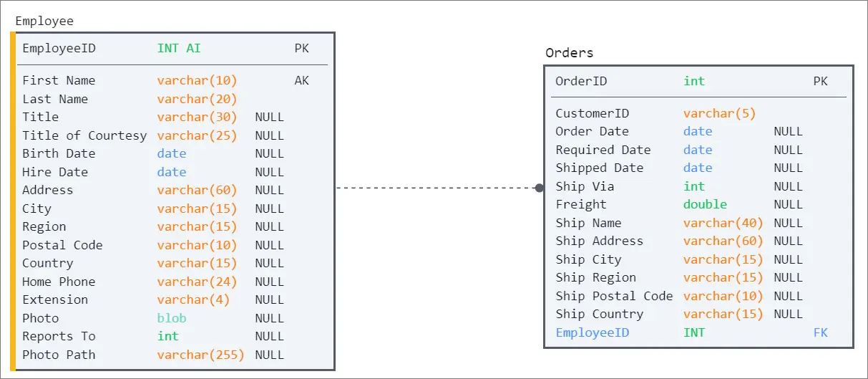Click the PK marker in Employee table
Screen dimensions: 868x379
point(302,49)
